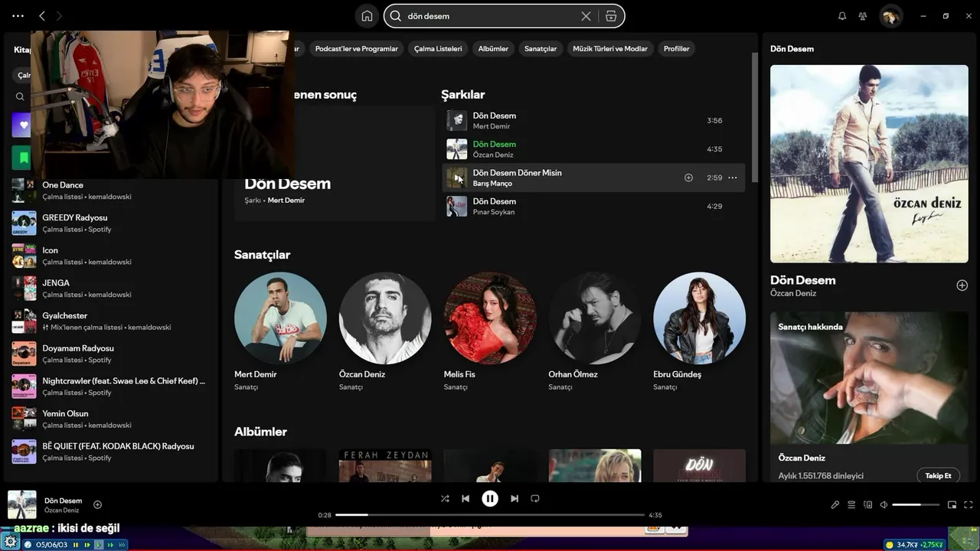The width and height of the screenshot is (980, 551).
Task: Navigate back with the left arrow
Action: [x=42, y=16]
